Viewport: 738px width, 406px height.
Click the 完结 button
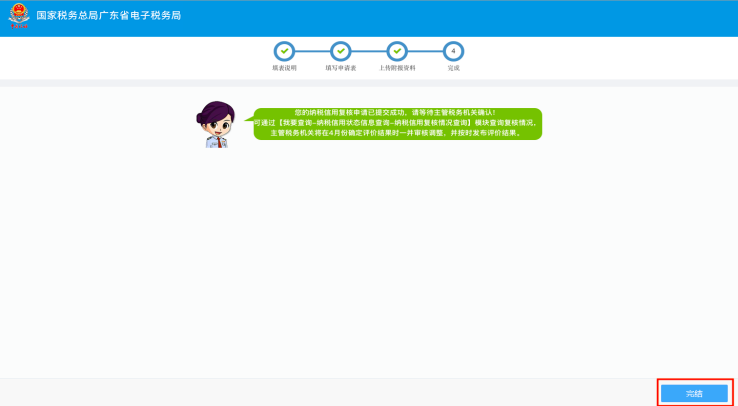point(694,393)
